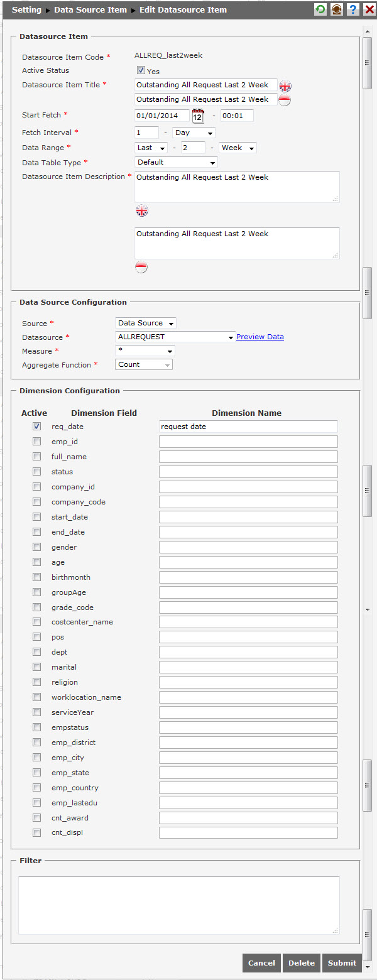Screen dimensions: 377x980
Task: Open the Preview Data link
Action: (x=260, y=337)
